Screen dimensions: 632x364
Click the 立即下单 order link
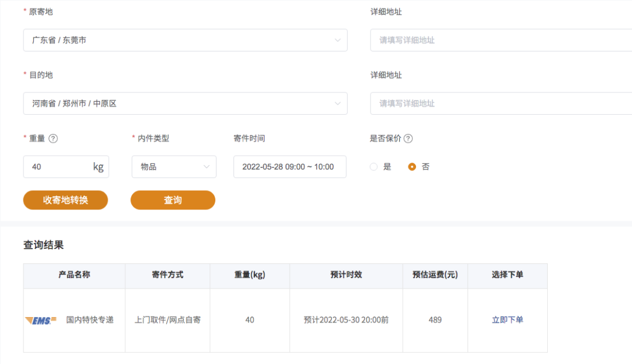pos(507,320)
